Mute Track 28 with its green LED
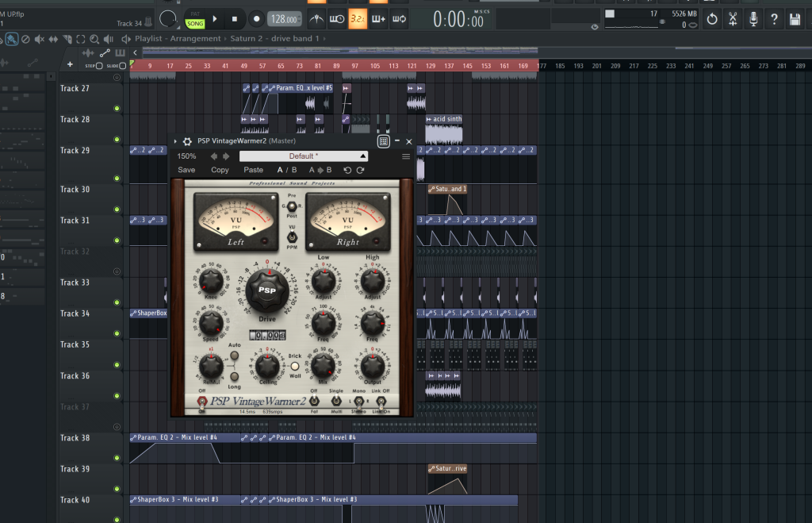Image resolution: width=812 pixels, height=523 pixels. (x=117, y=139)
